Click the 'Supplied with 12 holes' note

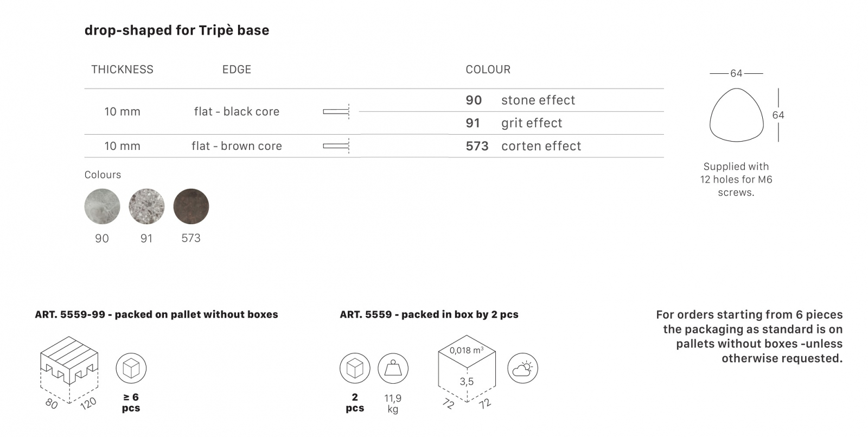[736, 180]
